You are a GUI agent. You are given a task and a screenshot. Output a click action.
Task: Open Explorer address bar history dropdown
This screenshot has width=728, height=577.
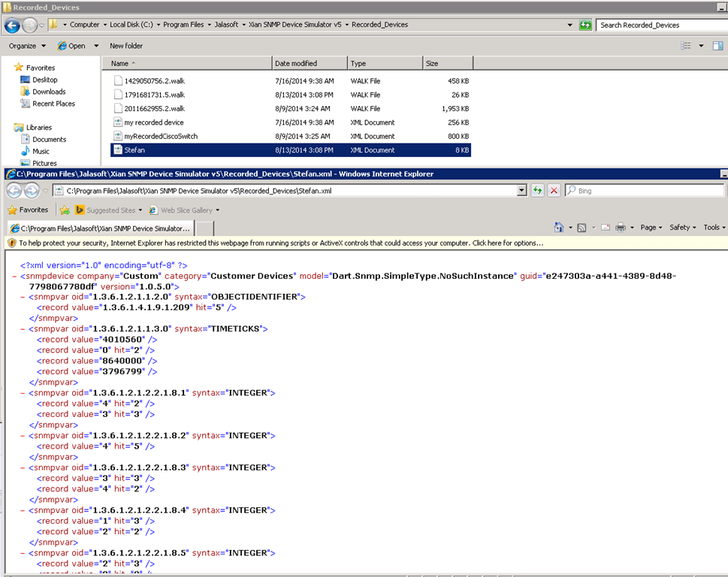[x=569, y=25]
